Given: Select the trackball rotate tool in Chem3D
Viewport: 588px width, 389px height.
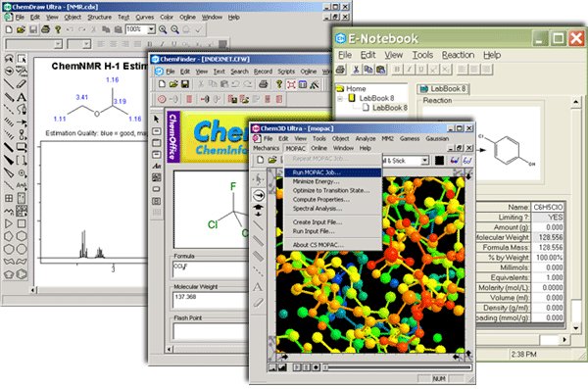Looking at the screenshot, I should [259, 195].
